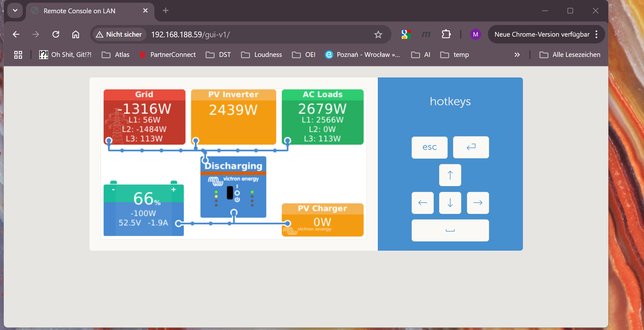Open the Grid tile showing -1316W
The height and width of the screenshot is (330, 644).
[x=144, y=117]
